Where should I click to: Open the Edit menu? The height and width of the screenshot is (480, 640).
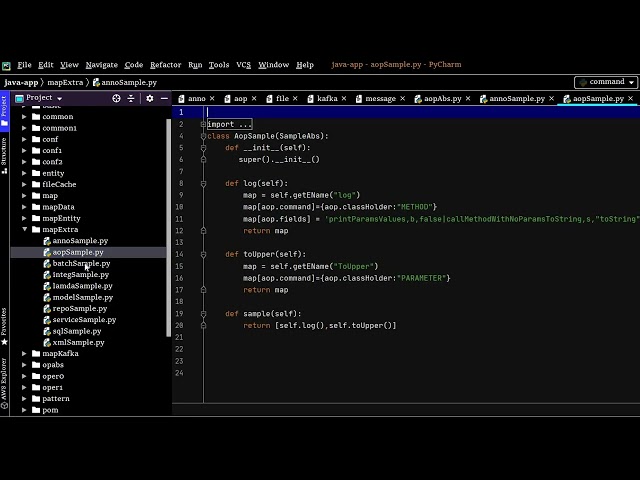[46, 65]
